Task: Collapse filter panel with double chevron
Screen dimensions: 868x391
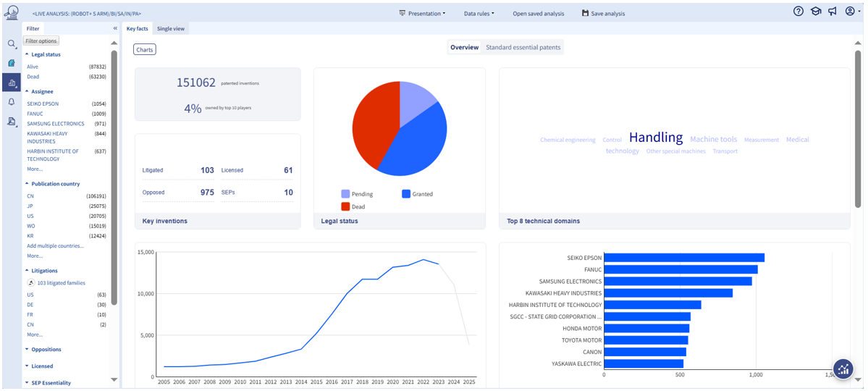Action: 115,28
